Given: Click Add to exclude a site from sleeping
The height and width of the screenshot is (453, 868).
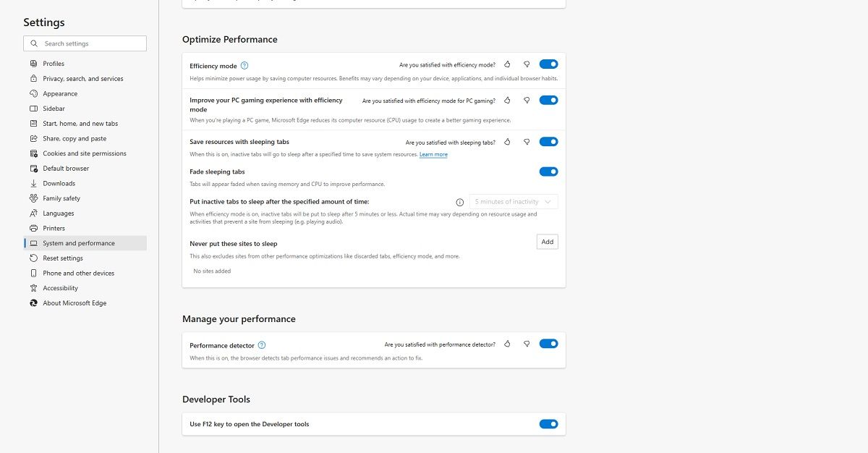Looking at the screenshot, I should [547, 242].
